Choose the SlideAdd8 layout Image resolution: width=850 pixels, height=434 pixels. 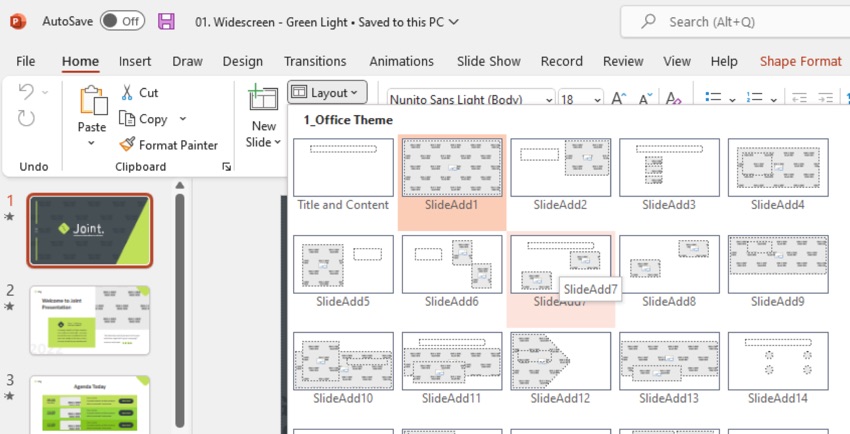pos(669,271)
